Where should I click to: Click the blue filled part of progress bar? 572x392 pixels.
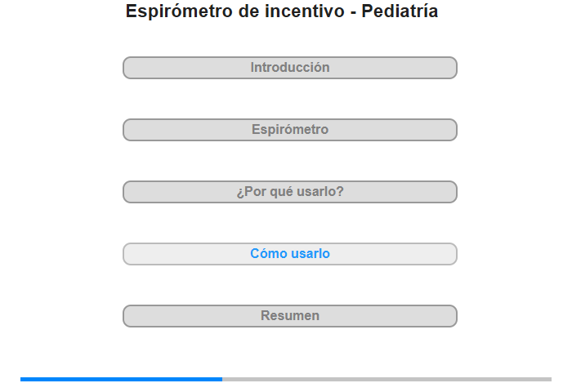(121, 379)
